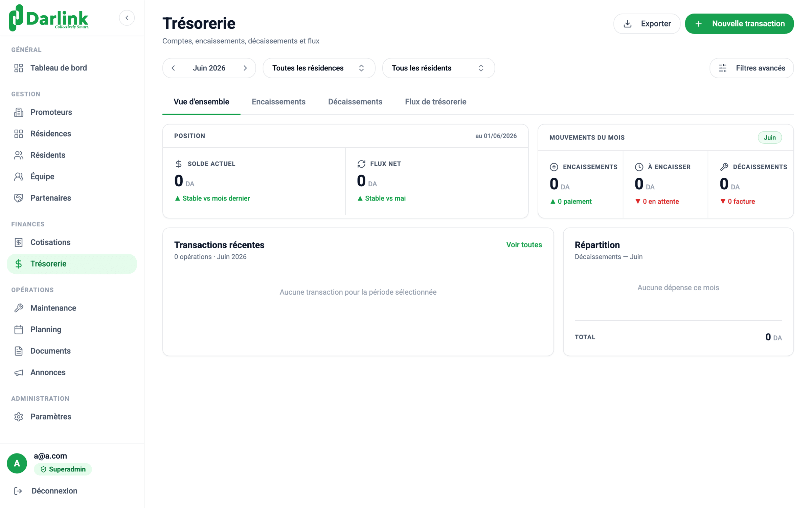
Task: Open the Tous les résidents dropdown
Action: (438, 68)
